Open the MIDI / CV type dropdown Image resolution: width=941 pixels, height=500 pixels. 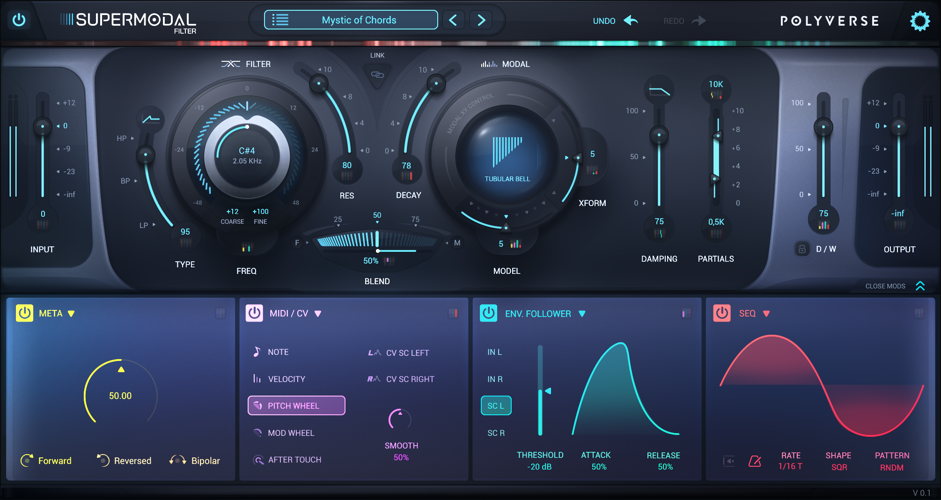pyautogui.click(x=317, y=313)
